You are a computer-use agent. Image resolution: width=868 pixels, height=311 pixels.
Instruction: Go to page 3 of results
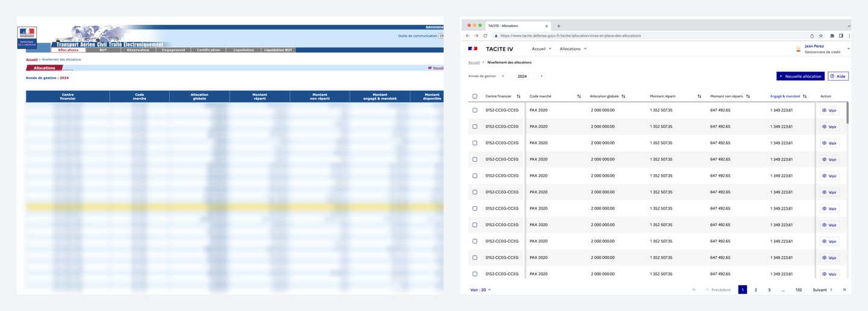pos(769,290)
